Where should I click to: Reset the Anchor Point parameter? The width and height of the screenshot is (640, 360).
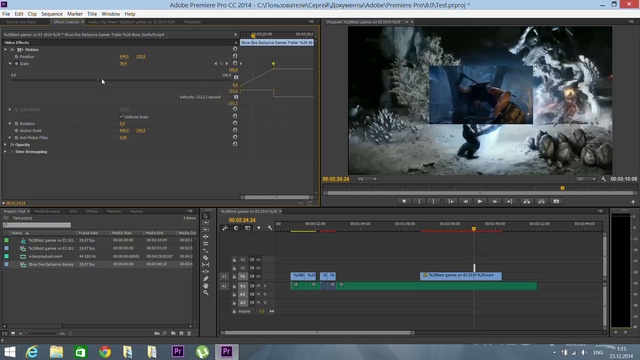pos(235,130)
